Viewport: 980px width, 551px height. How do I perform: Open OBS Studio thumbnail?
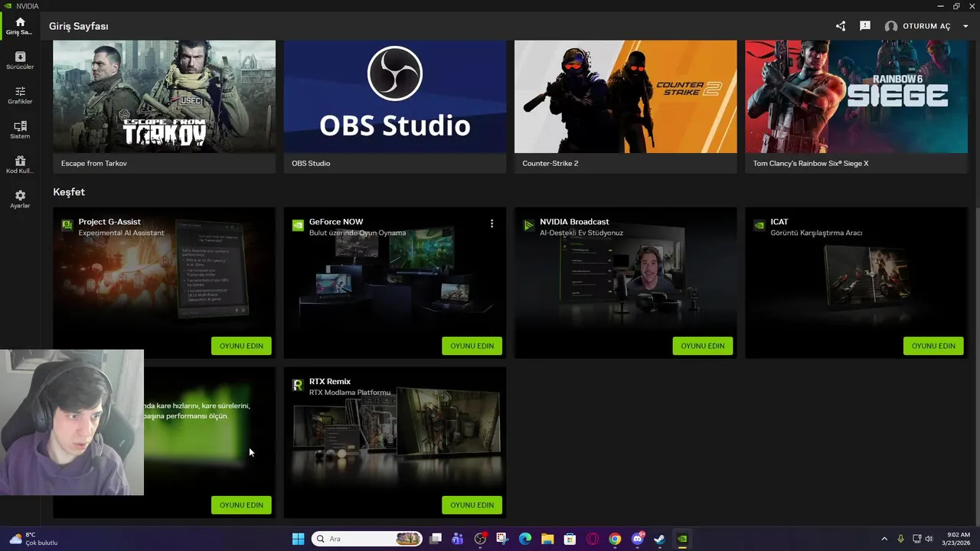pos(395,97)
